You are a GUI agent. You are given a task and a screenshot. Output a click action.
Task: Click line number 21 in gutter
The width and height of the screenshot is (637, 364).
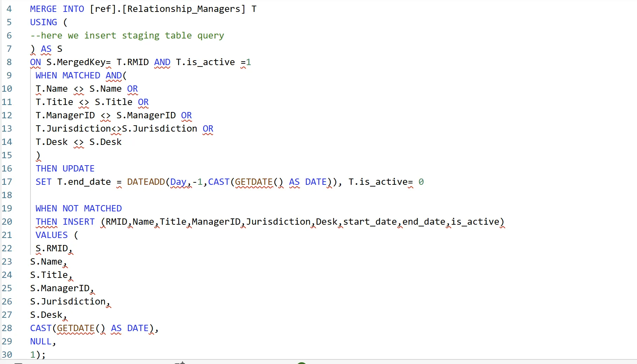(x=7, y=235)
